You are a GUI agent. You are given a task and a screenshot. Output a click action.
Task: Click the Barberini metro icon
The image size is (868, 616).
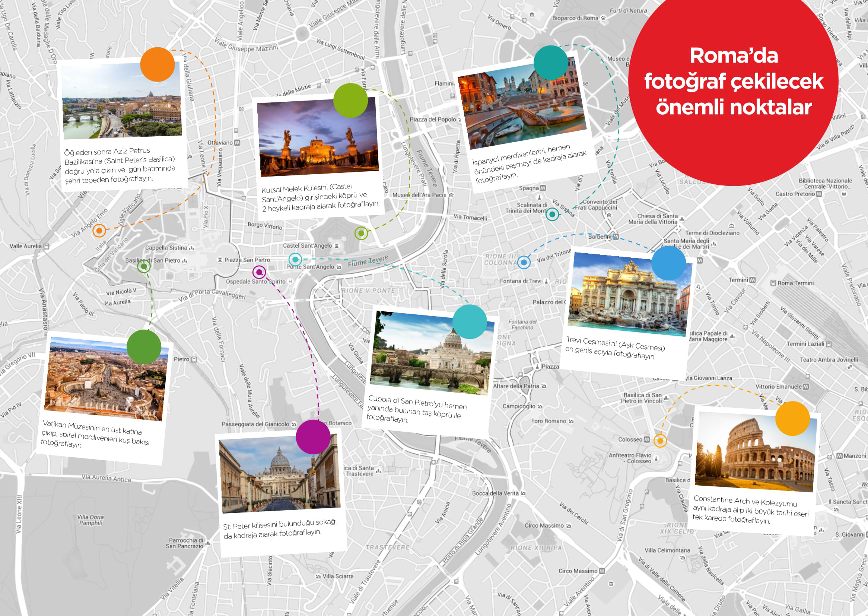pyautogui.click(x=616, y=237)
